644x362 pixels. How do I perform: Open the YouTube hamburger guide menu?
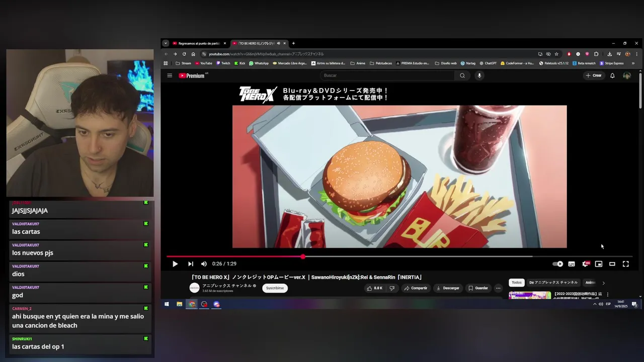click(x=170, y=75)
